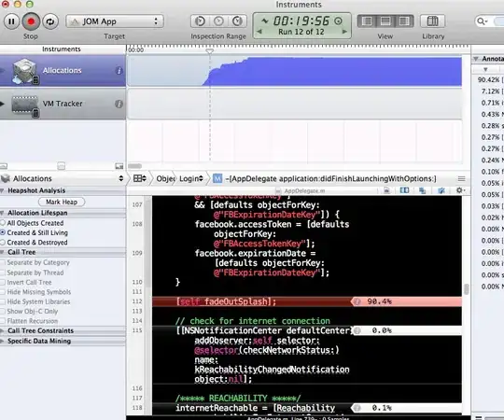Click the VM Tracker info icon
This screenshot has height=420, width=504.
[119, 104]
